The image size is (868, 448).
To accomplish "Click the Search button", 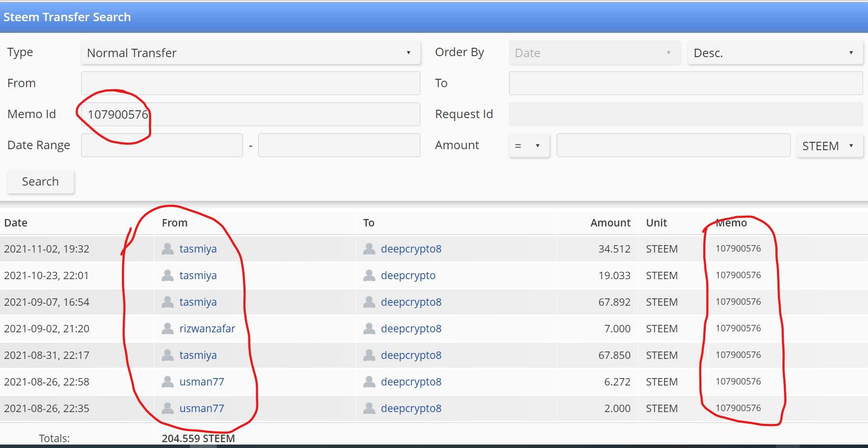I will (x=40, y=182).
